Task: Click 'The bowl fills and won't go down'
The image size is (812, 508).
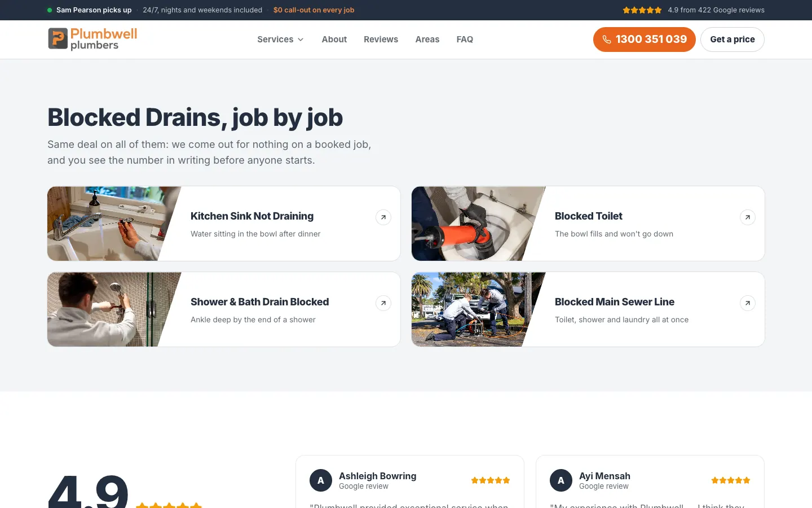Action: coord(614,234)
